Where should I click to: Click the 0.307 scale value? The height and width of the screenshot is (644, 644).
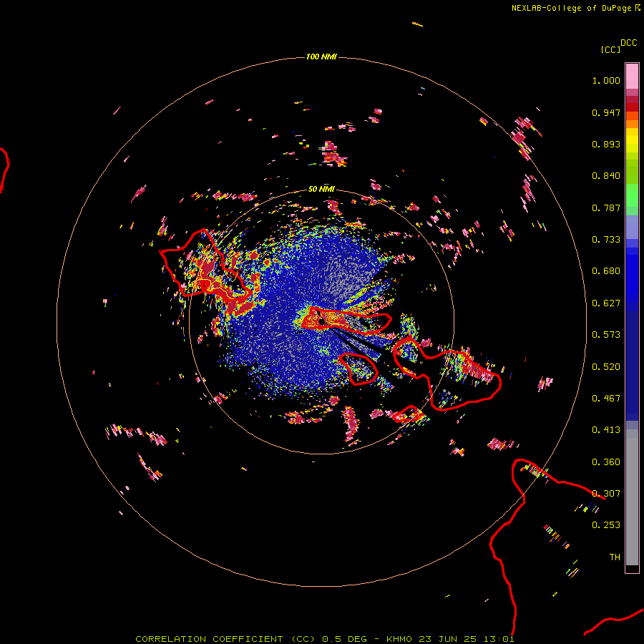pos(606,494)
